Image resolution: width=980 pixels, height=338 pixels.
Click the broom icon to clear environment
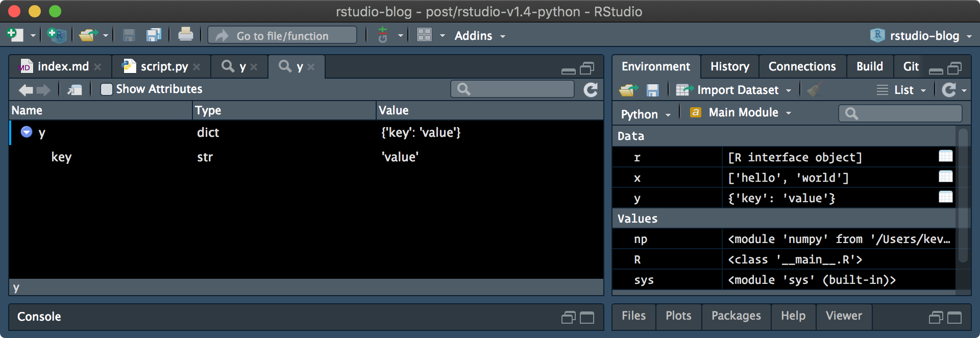pyautogui.click(x=814, y=90)
